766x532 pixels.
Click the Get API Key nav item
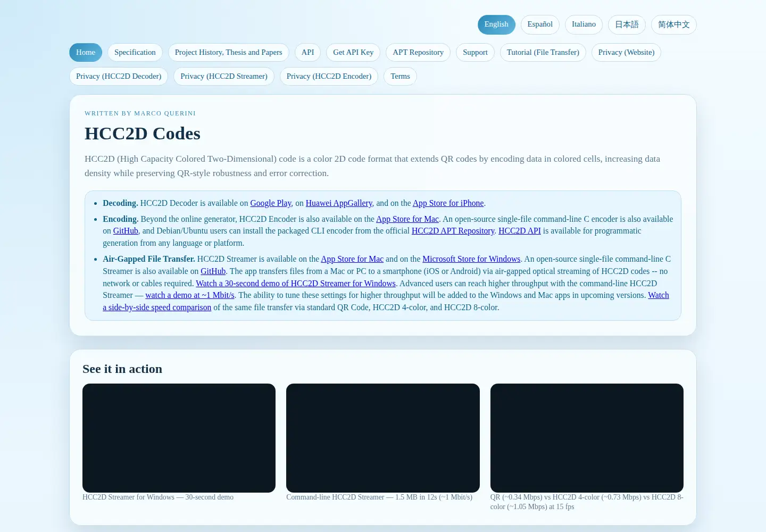353,52
